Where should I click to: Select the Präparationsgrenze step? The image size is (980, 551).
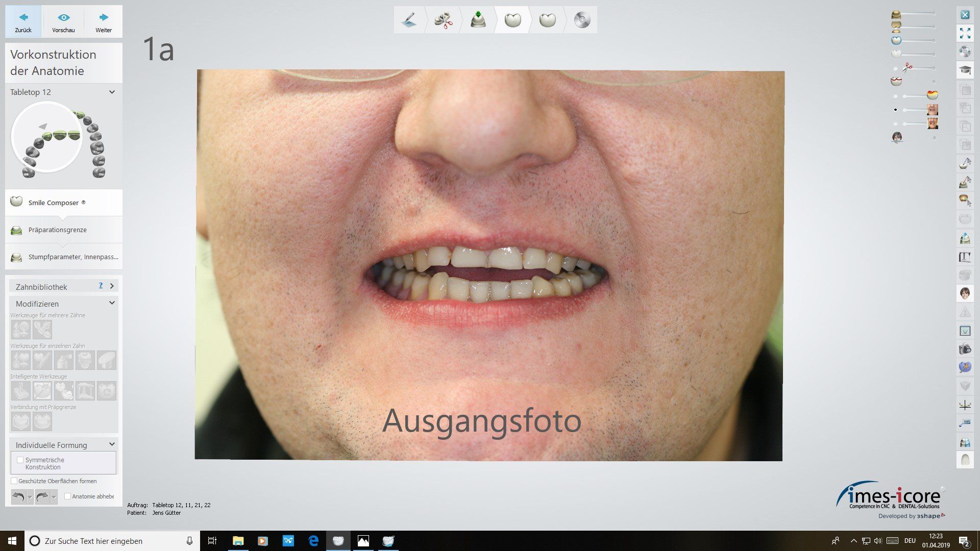coord(57,230)
